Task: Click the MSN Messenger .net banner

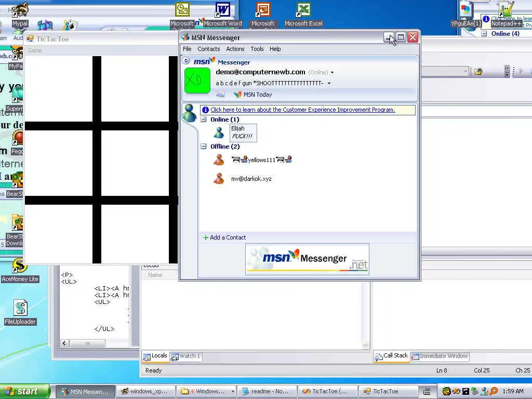Action: (307, 259)
